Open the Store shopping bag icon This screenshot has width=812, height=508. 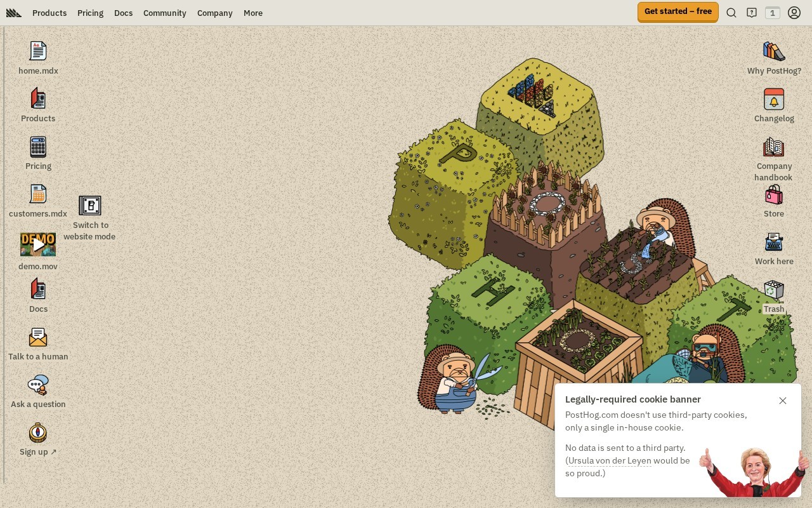[774, 194]
